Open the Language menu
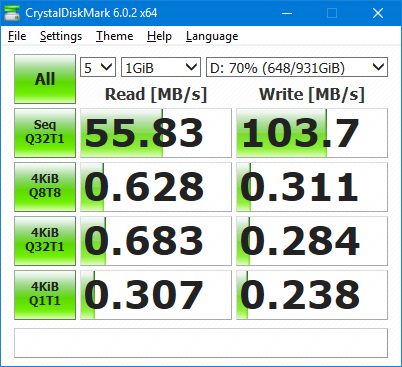This screenshot has width=402, height=367. pos(212,36)
